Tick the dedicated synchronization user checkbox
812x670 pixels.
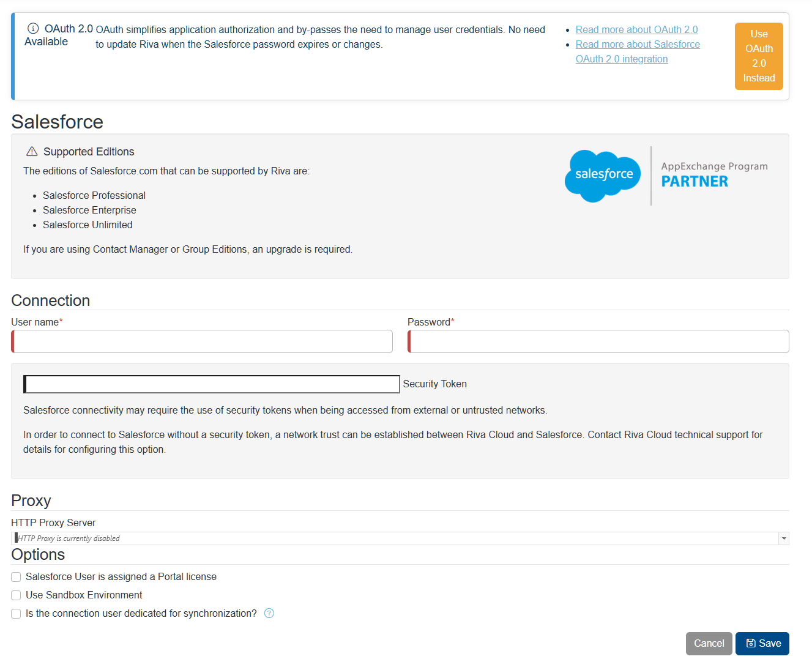tap(16, 614)
